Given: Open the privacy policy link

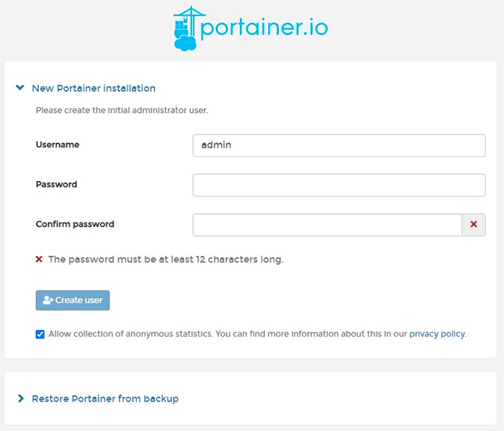Looking at the screenshot, I should coord(437,334).
